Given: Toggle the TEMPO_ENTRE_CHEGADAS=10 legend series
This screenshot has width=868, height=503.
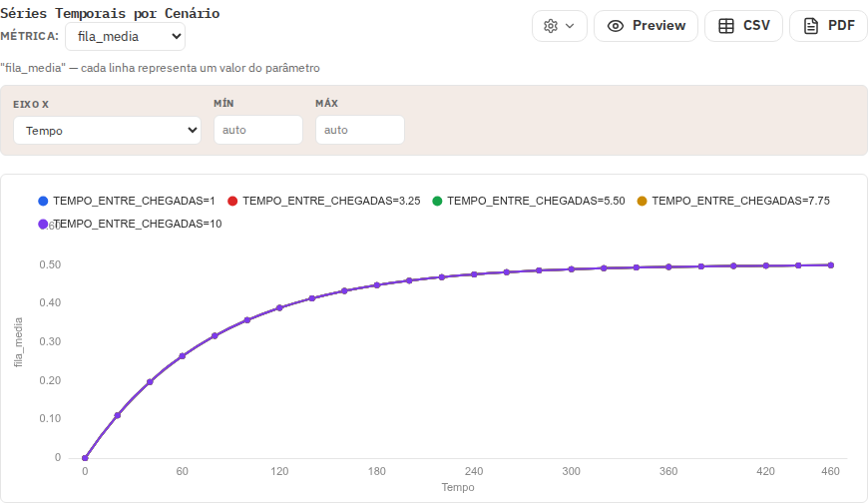Looking at the screenshot, I should [x=130, y=224].
